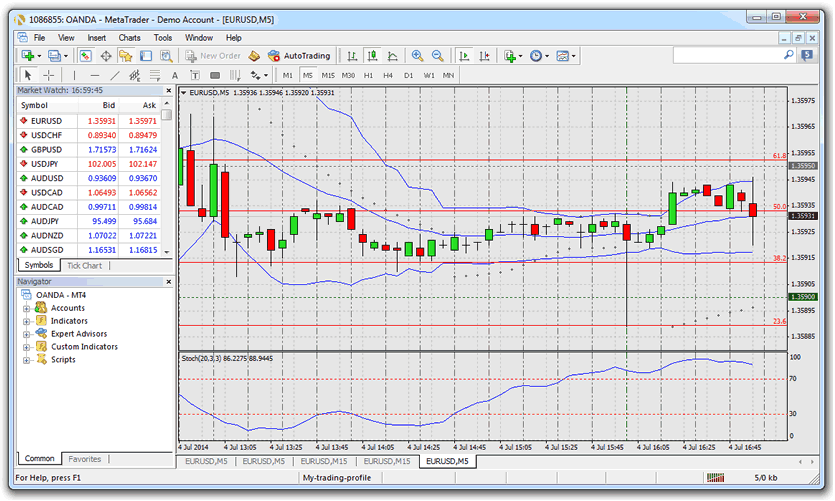This screenshot has width=835, height=501.
Task: Click the search magnifier icon
Action: 789,55
